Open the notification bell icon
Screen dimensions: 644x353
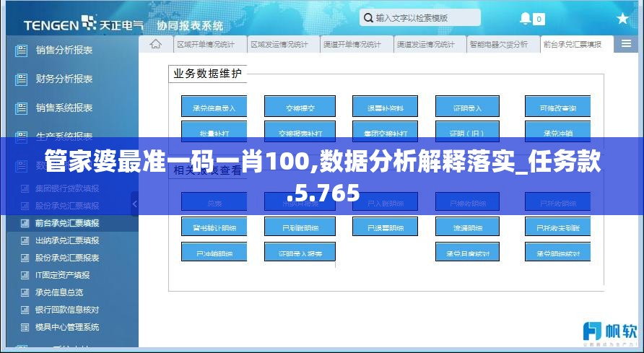[x=526, y=18]
